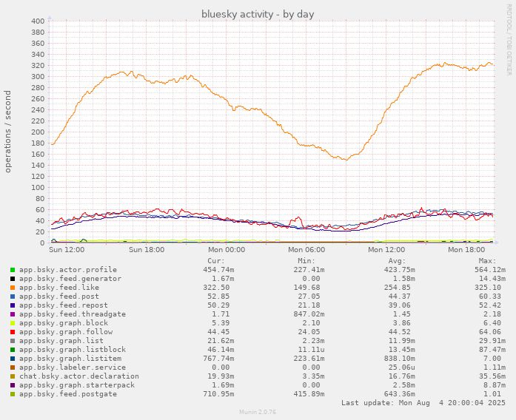Click feed.like average value 254.85
This screenshot has height=420, width=516.
(398, 288)
